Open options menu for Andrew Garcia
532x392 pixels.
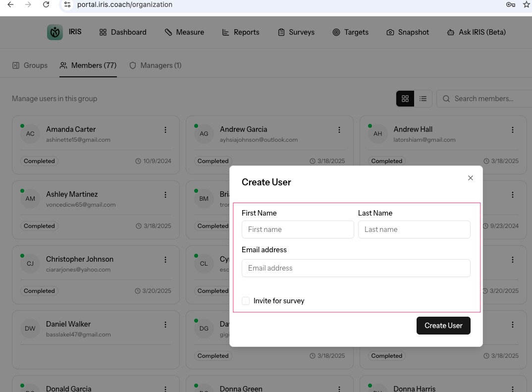[339, 130]
